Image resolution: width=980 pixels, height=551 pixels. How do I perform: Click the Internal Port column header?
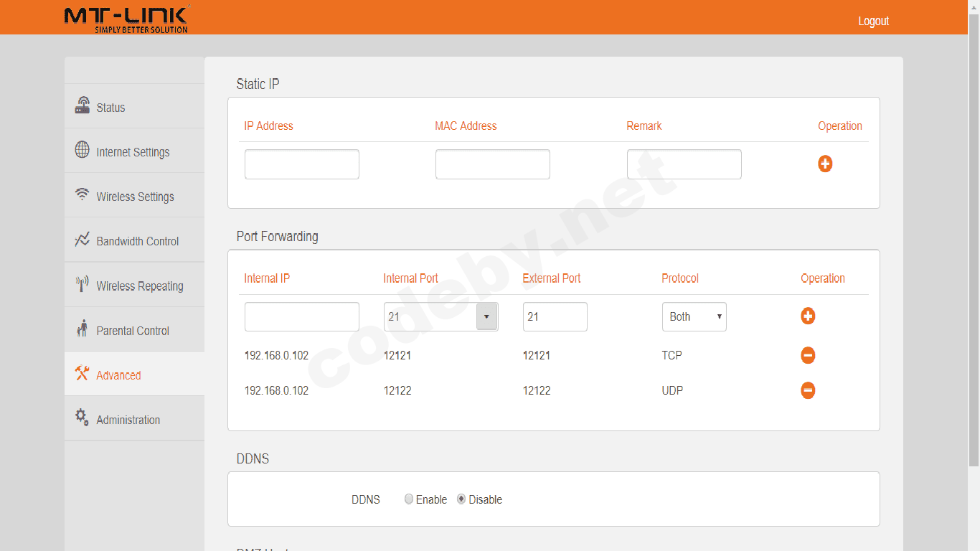pos(410,278)
